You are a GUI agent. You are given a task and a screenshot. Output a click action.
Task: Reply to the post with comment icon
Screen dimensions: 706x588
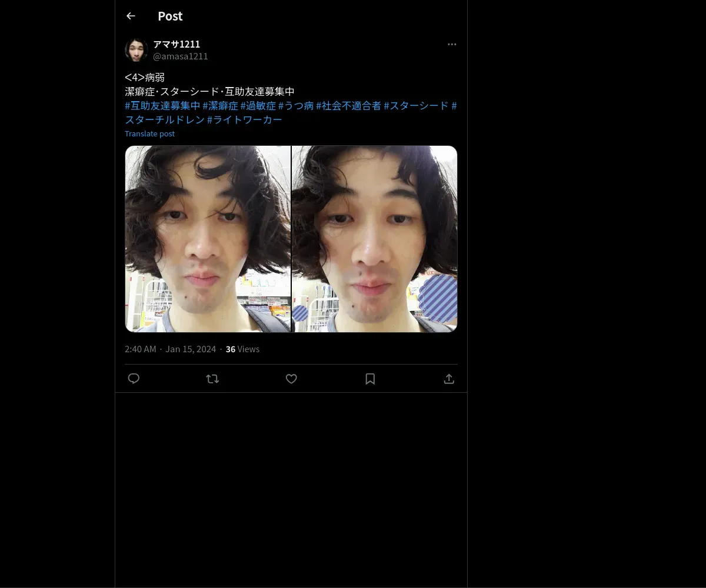[x=134, y=379]
